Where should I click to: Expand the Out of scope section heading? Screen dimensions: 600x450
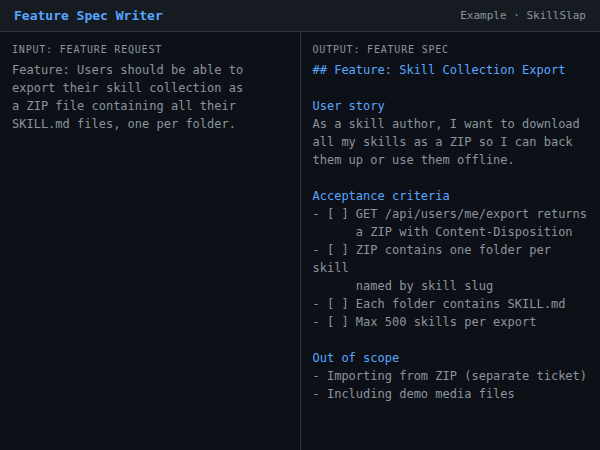(x=355, y=358)
